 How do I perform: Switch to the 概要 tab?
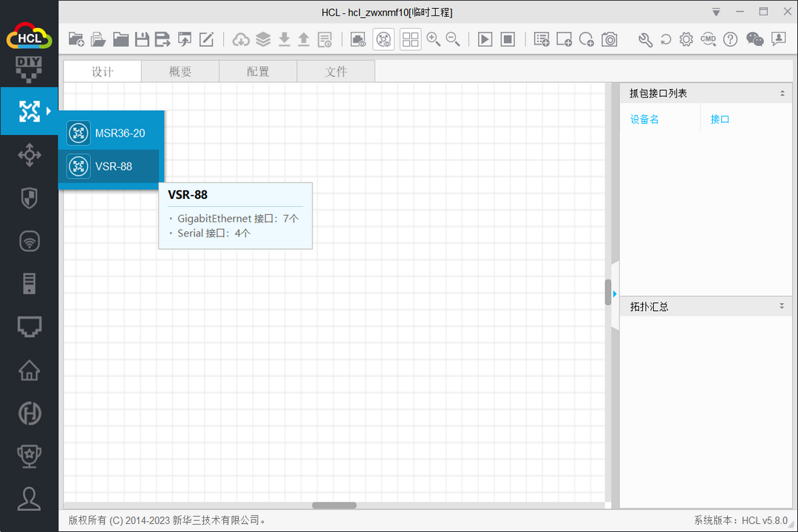tap(180, 71)
